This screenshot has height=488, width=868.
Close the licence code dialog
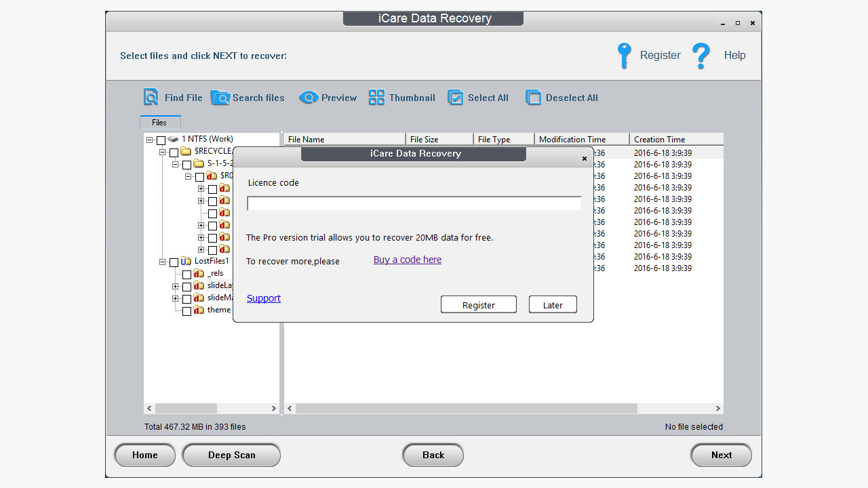(x=585, y=159)
